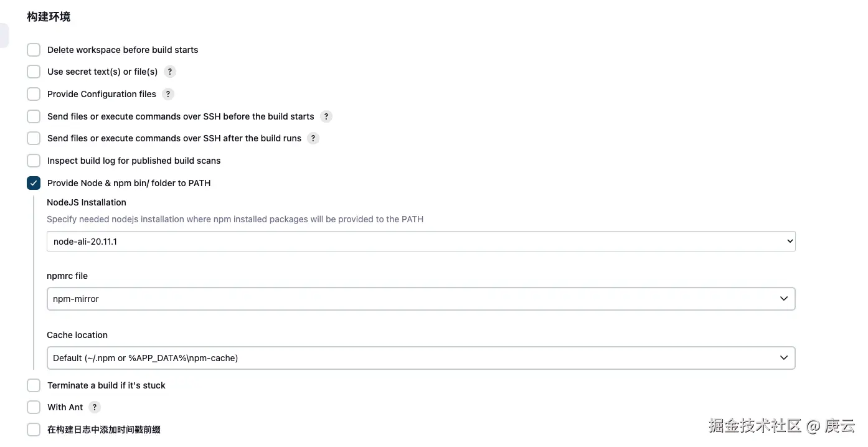
Task: Open the NodeJS Installation node-ali-20.11.1 dropdown
Action: coord(421,242)
